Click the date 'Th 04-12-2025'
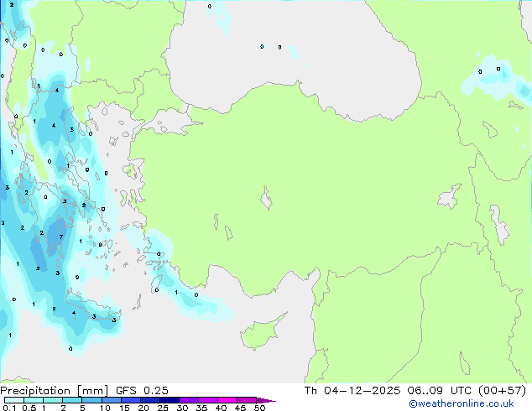Screen dimensions: 532x411 (x=352, y=391)
